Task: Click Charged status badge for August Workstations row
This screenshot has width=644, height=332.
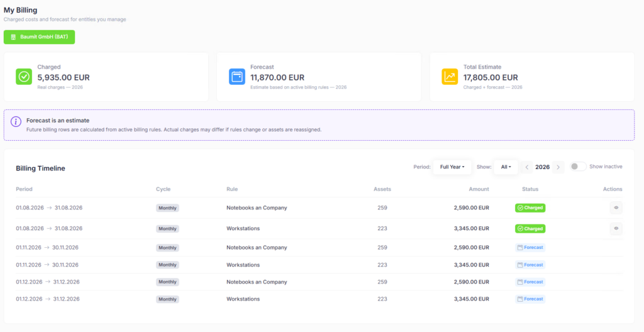Action: 530,228
